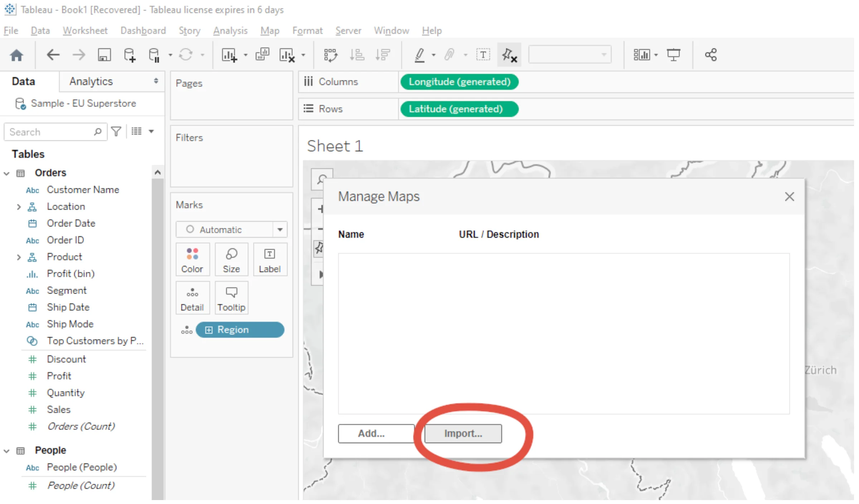
Task: Duplicate the current sheet
Action: point(262,55)
